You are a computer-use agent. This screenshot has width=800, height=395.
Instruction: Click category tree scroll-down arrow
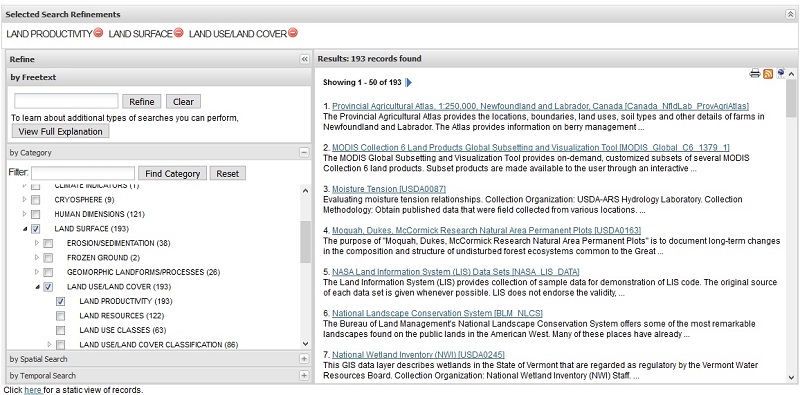click(305, 344)
